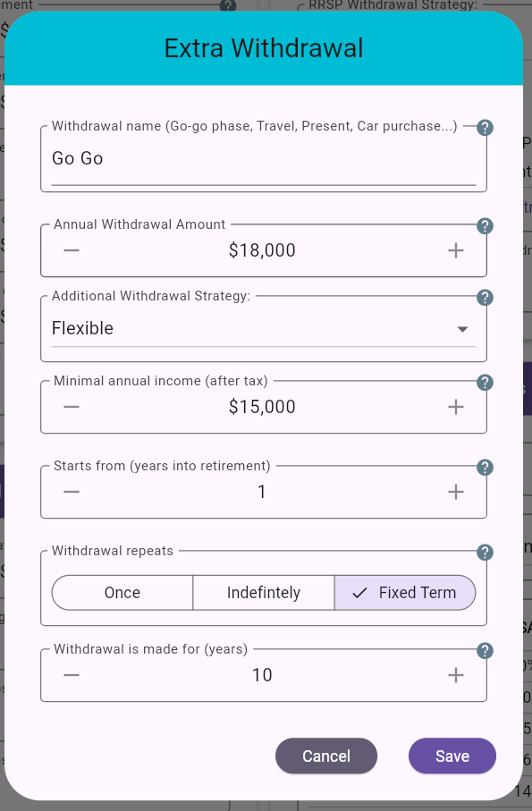Open help for Additional Withdrawal Strategy
The width and height of the screenshot is (532, 811).
point(484,298)
